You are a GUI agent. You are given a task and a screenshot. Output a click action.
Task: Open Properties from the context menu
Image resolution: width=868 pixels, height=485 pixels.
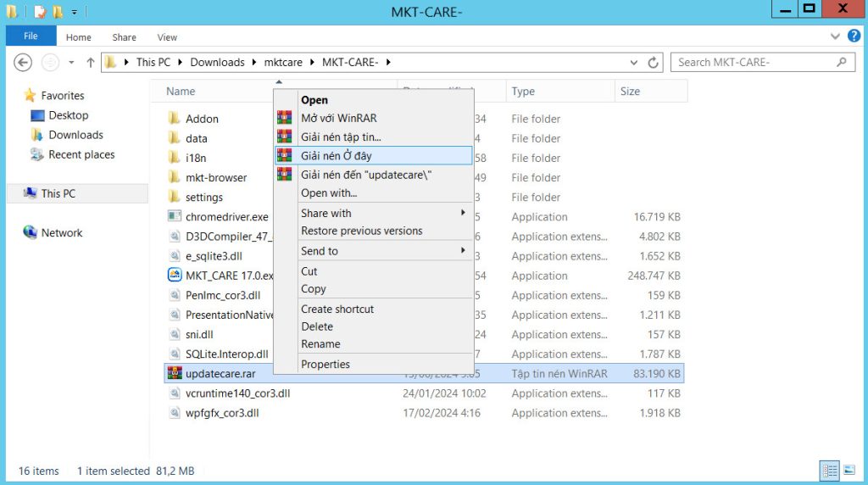pyautogui.click(x=325, y=364)
